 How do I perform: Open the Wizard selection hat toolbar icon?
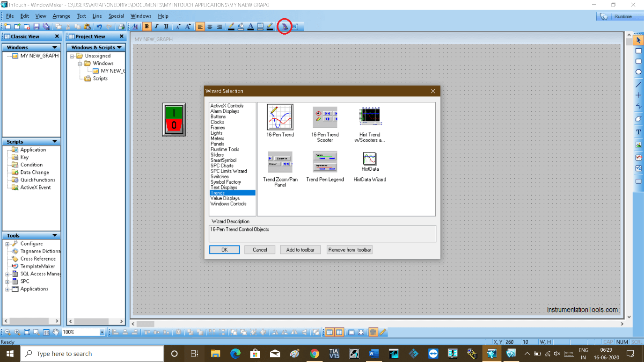coord(284,27)
